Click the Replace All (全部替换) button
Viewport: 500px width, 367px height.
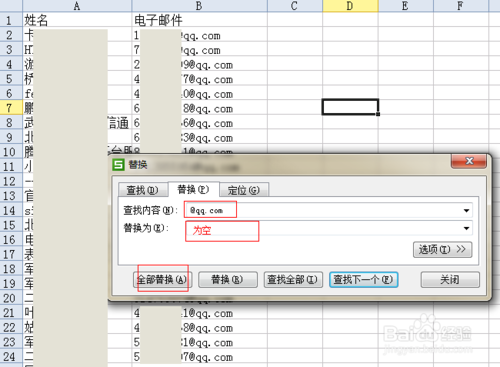(x=162, y=280)
